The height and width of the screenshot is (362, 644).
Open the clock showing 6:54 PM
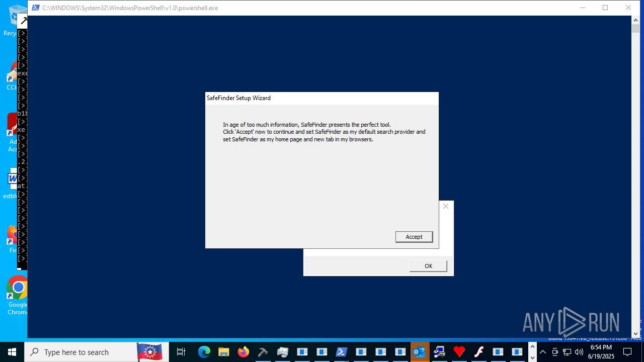[x=601, y=352]
